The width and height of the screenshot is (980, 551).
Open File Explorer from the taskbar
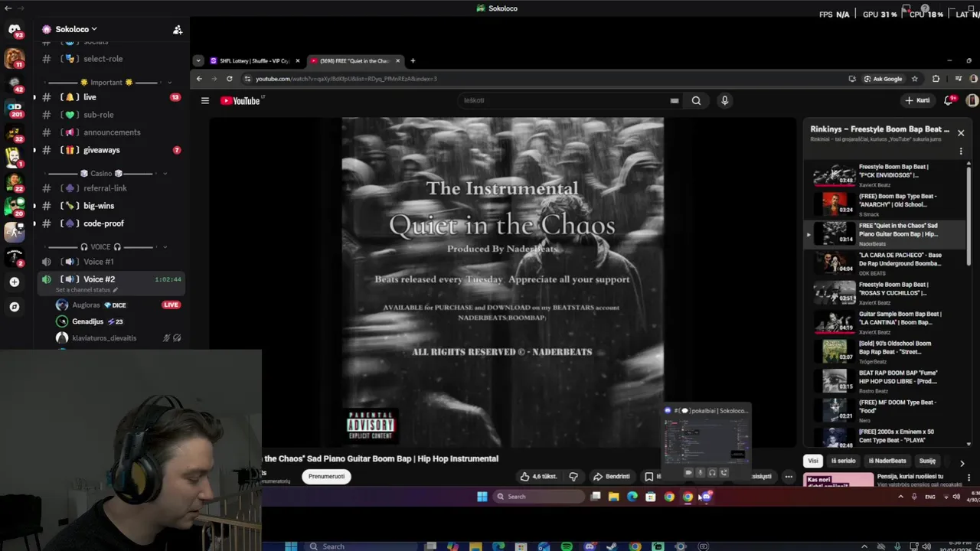(x=613, y=497)
